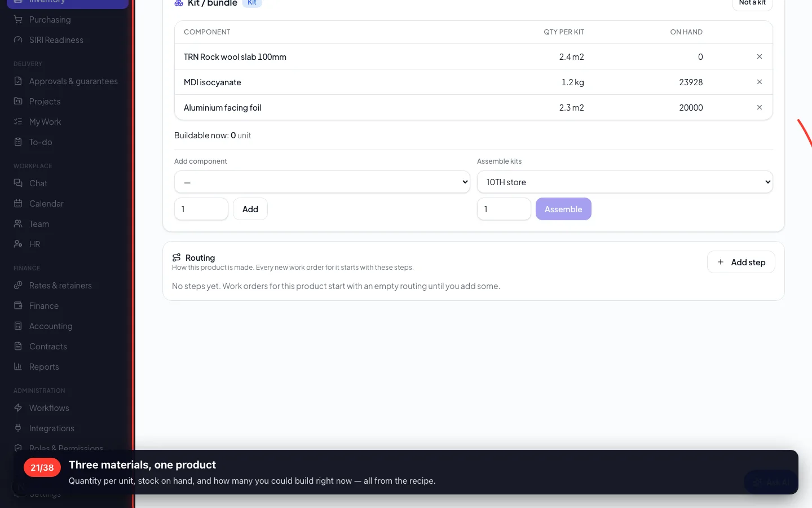Focus the add component quantity field

coord(201,209)
